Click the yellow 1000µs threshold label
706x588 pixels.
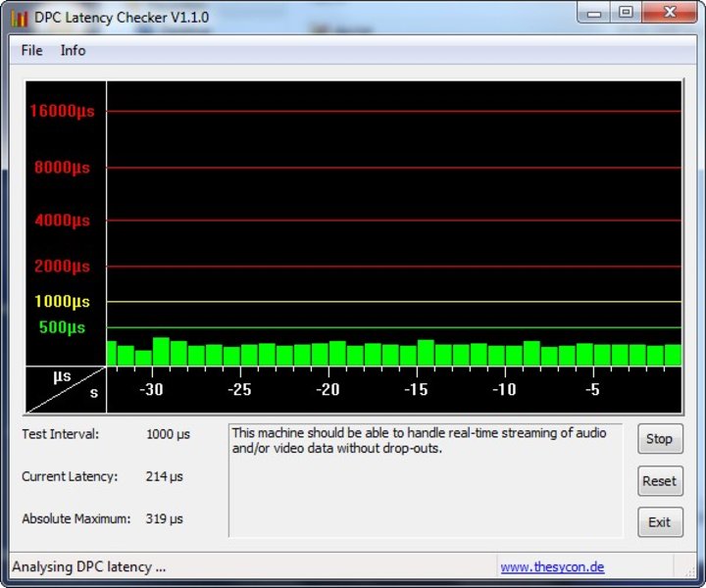pos(62,302)
